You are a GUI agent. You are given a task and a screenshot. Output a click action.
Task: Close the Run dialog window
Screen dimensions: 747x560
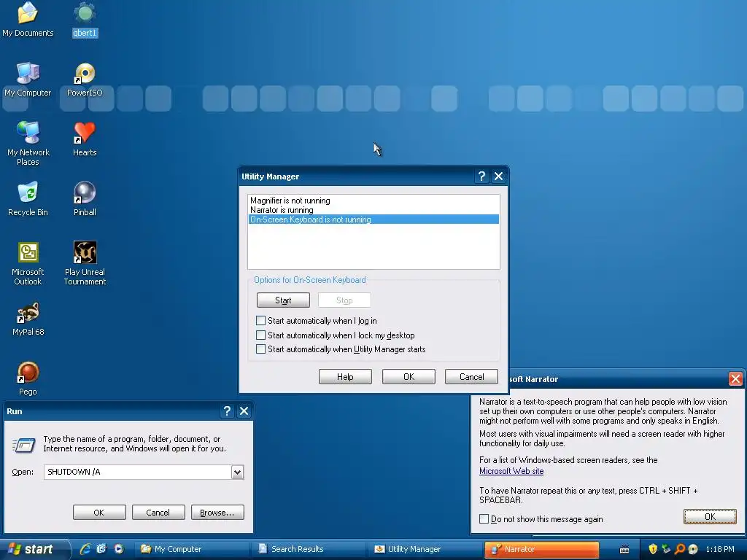(x=244, y=411)
